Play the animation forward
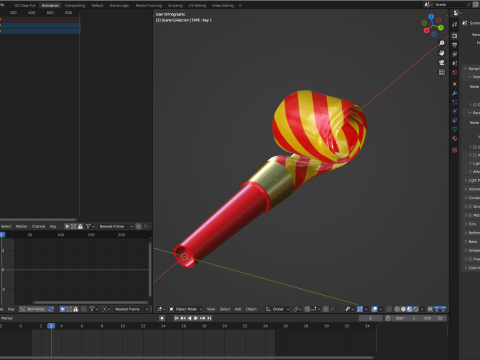The image size is (480, 360). [196, 318]
